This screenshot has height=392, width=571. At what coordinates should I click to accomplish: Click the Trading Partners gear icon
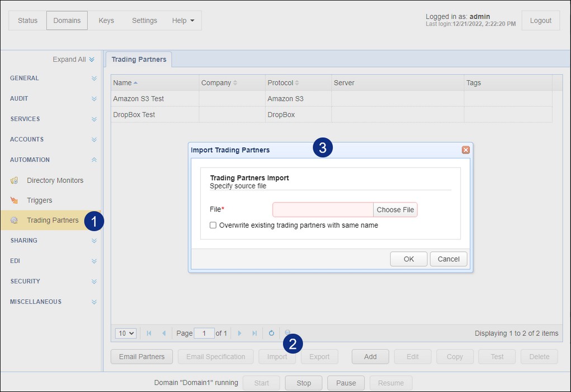(x=14, y=220)
